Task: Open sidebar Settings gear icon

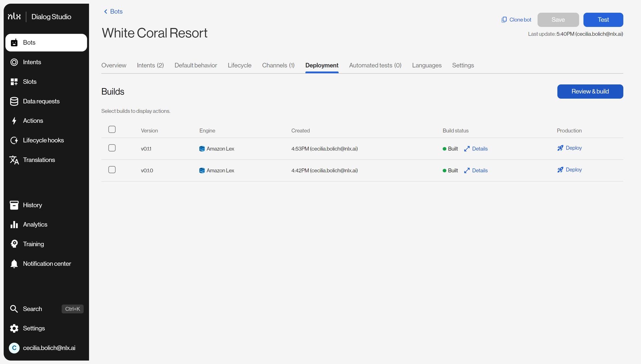Action: pos(14,328)
